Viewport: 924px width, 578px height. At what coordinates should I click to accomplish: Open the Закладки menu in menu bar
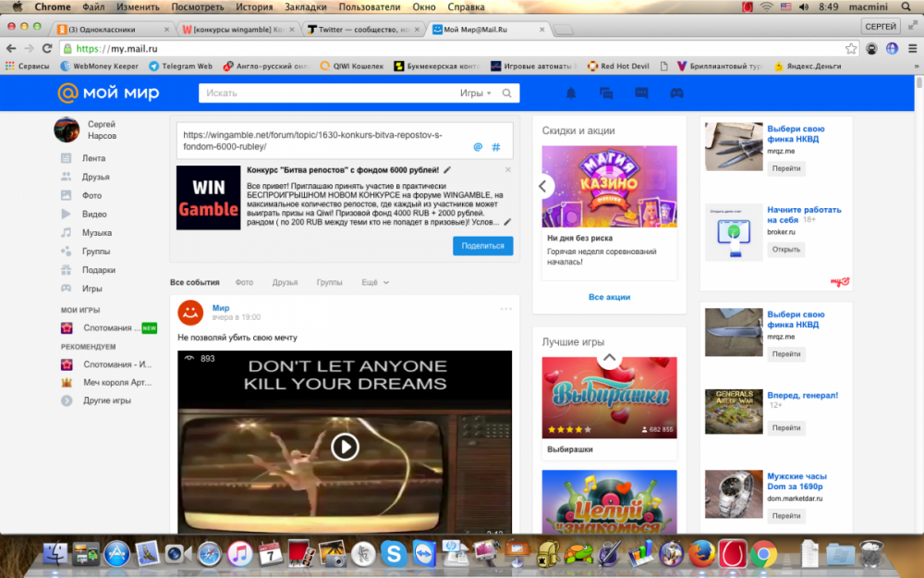coord(304,6)
